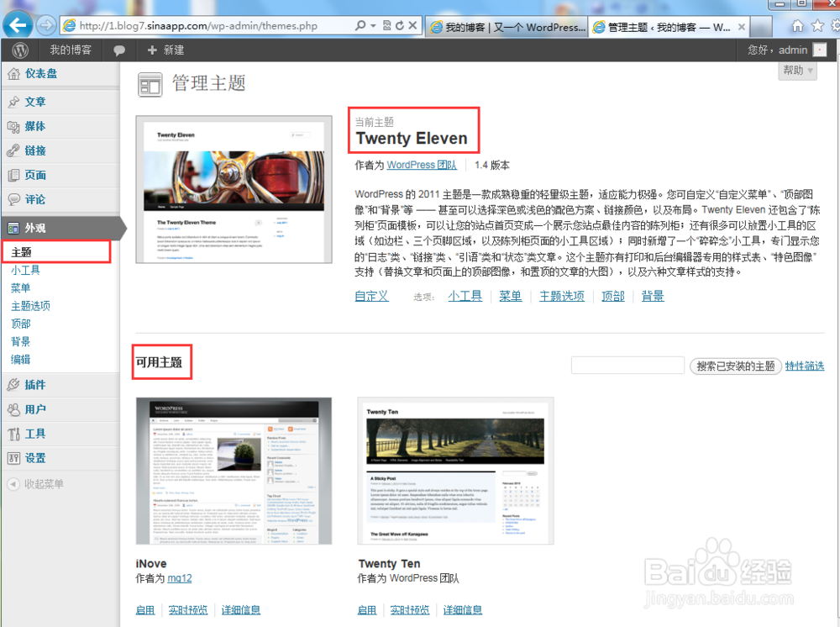Close the 管理主题 browser tab
Viewport: 840px width, 627px height.
click(742, 27)
